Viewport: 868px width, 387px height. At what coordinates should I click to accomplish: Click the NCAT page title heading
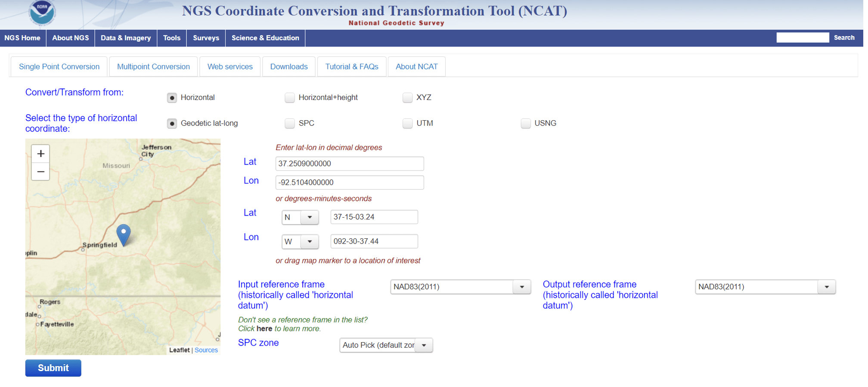[x=375, y=11]
